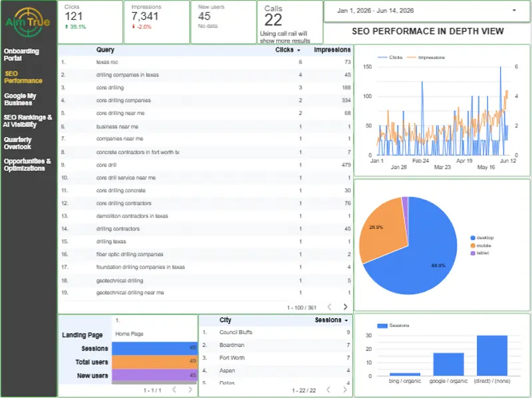Select 'core drilling near me' query
The image size is (532, 398).
pos(205,113)
